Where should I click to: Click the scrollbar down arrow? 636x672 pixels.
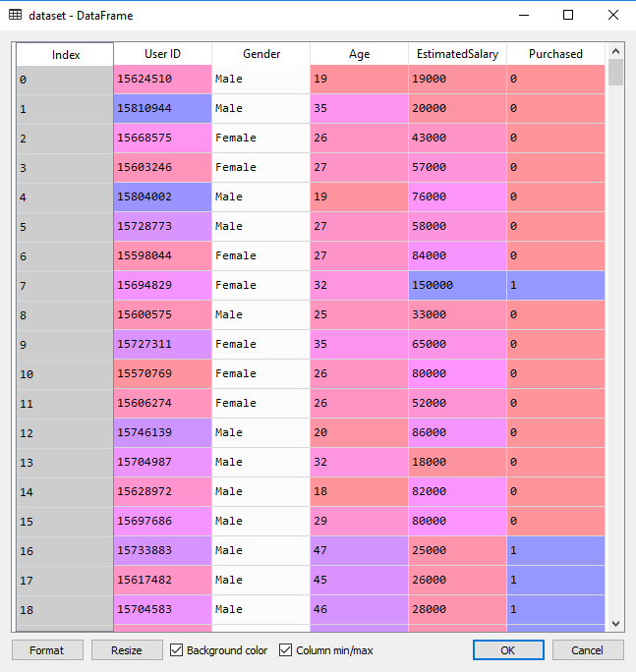615,623
